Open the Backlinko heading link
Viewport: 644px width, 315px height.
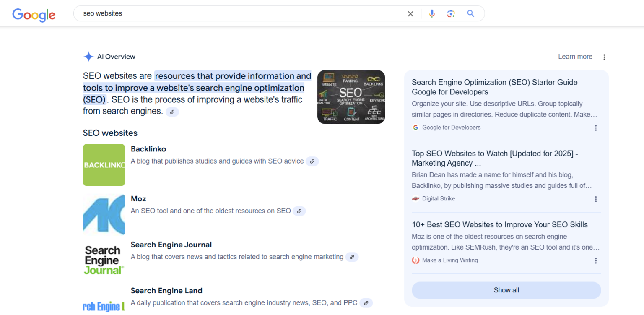click(148, 149)
